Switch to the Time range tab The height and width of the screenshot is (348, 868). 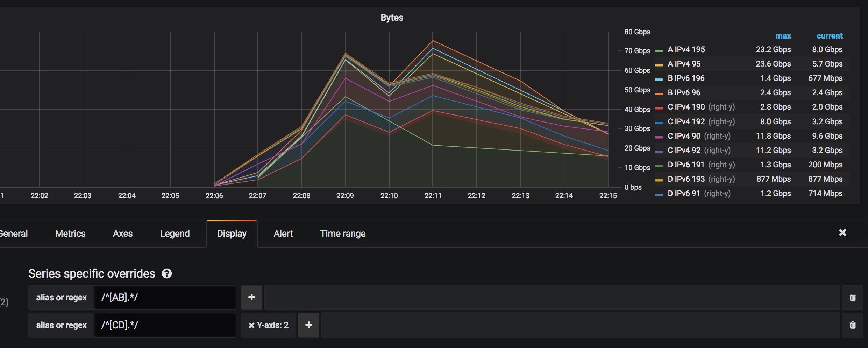[x=342, y=233]
